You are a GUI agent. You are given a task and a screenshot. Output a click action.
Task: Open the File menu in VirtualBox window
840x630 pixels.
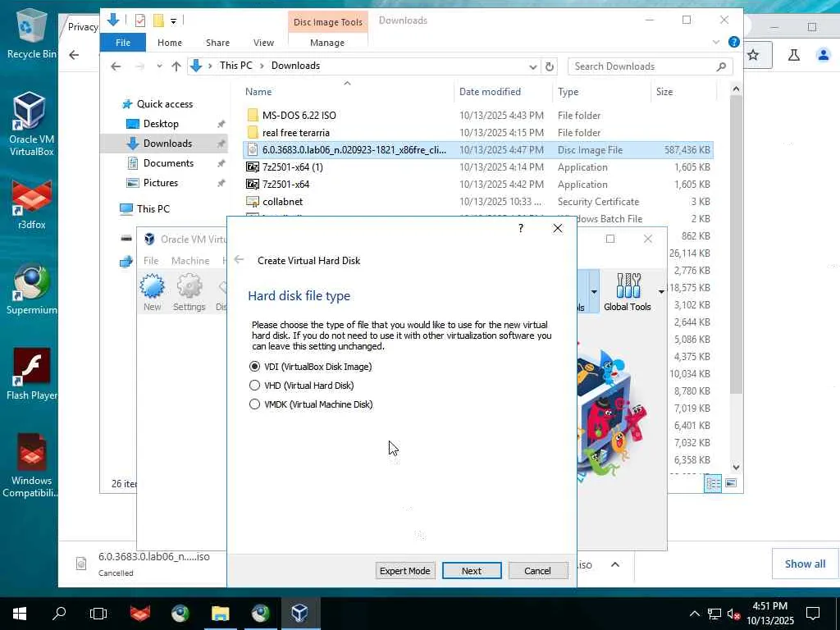pyautogui.click(x=151, y=260)
